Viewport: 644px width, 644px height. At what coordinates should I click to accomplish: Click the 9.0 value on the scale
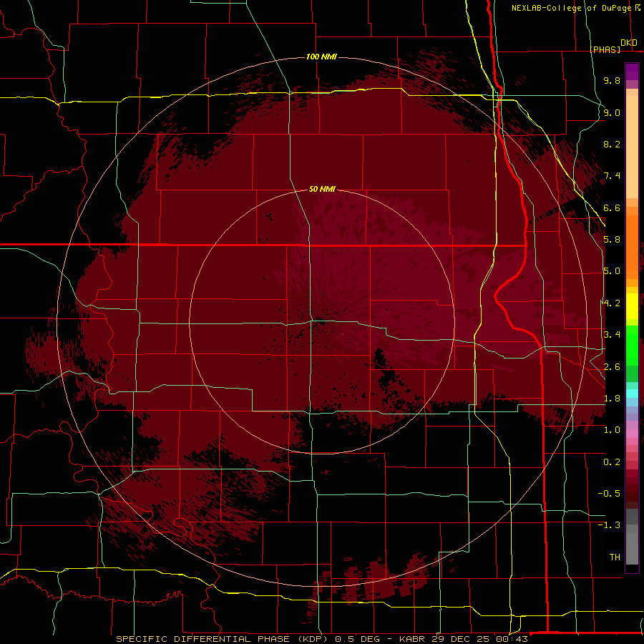point(612,112)
